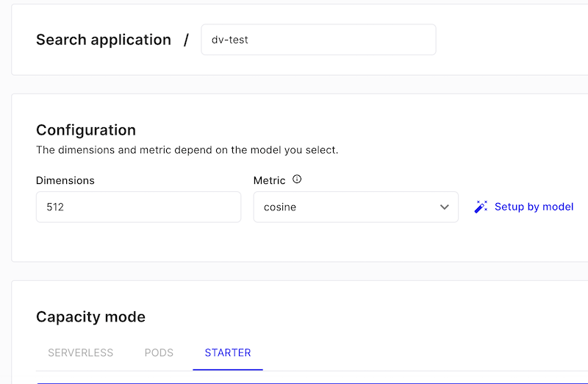The width and height of the screenshot is (588, 384).
Task: Click the Setup by model link
Action: (x=534, y=207)
